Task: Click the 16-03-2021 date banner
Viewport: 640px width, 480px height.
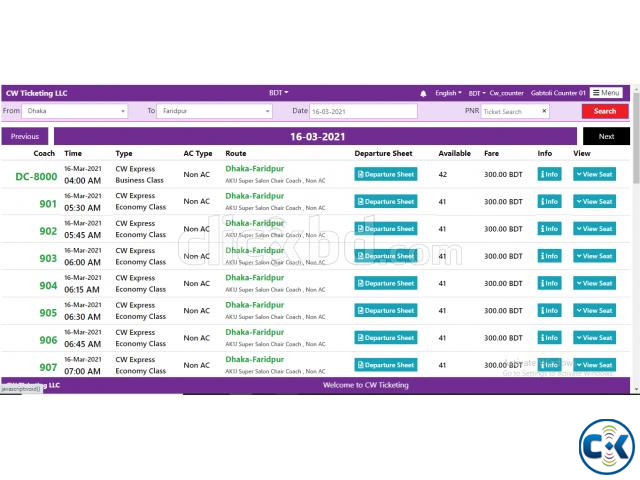Action: coord(316,136)
